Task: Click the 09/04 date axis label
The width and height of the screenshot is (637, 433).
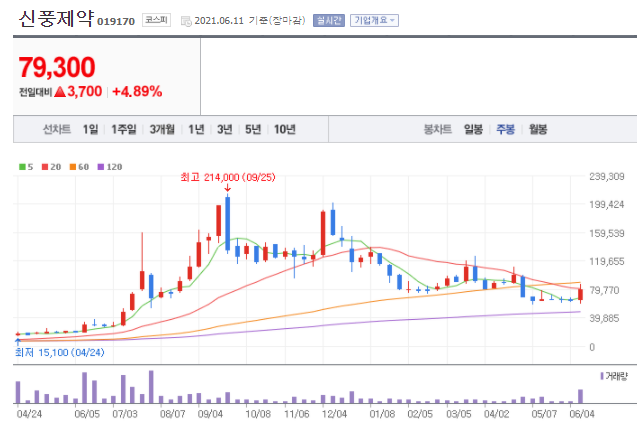Action: (x=210, y=414)
